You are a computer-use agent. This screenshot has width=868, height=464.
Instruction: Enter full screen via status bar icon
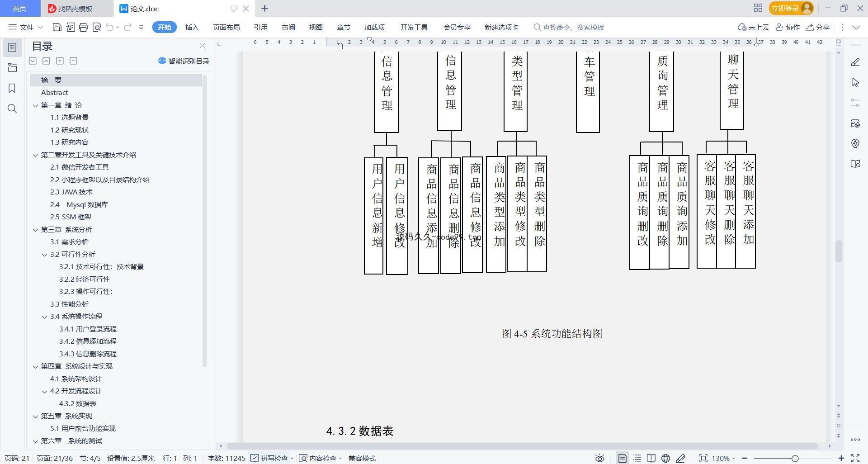pos(855,458)
